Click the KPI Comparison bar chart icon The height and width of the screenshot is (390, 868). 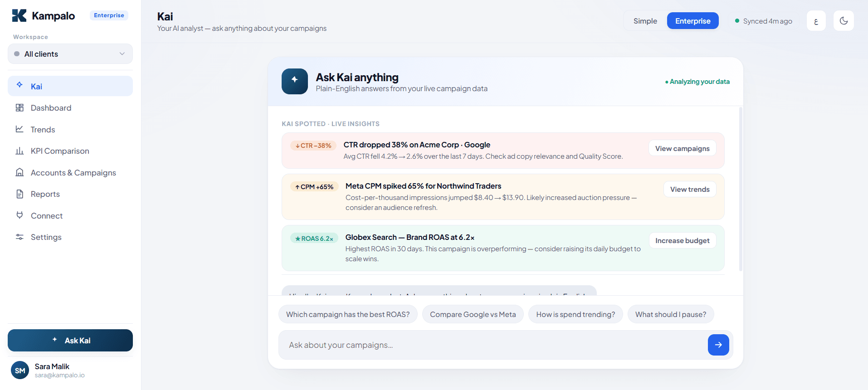(20, 151)
